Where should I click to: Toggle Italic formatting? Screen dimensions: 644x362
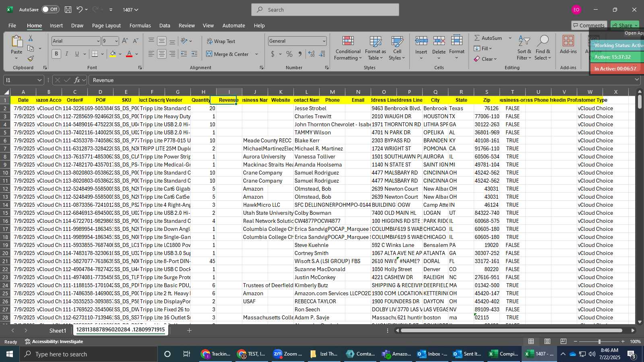67,54
